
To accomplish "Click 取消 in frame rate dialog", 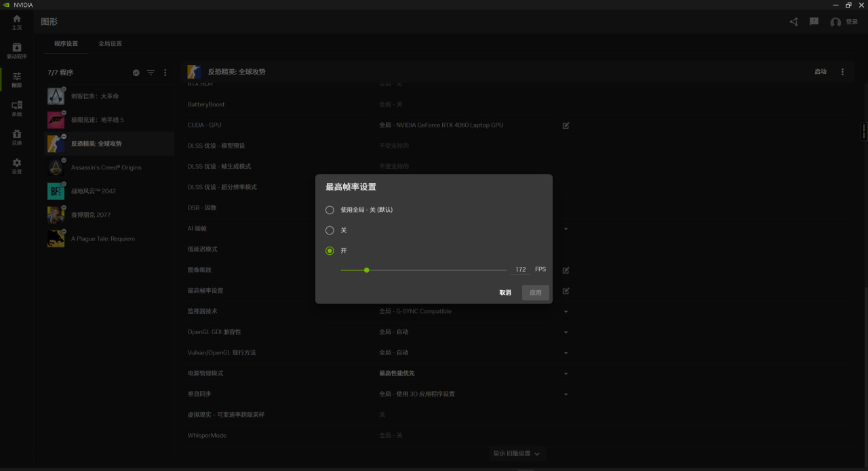I will pos(505,293).
